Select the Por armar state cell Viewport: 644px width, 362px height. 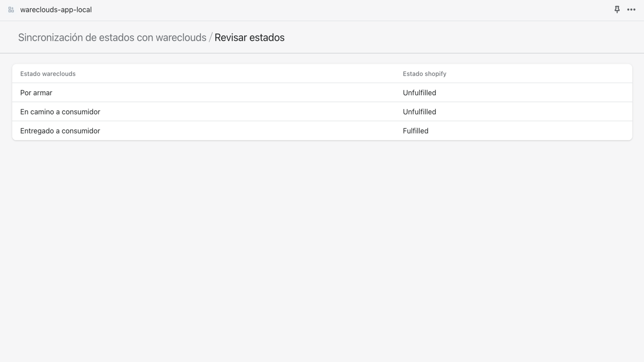[x=36, y=93]
